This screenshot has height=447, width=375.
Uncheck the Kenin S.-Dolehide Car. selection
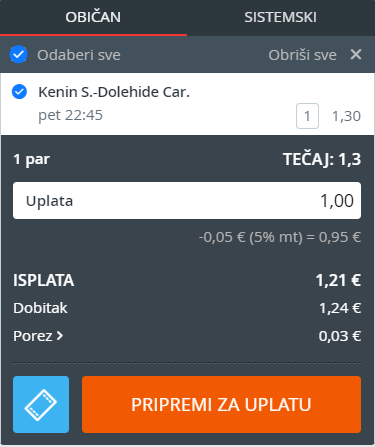(19, 92)
